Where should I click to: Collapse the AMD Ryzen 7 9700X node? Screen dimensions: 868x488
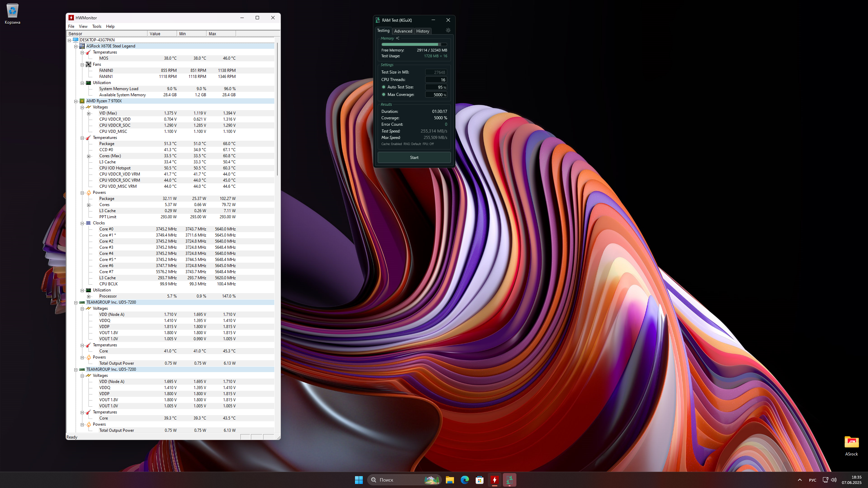click(x=76, y=101)
